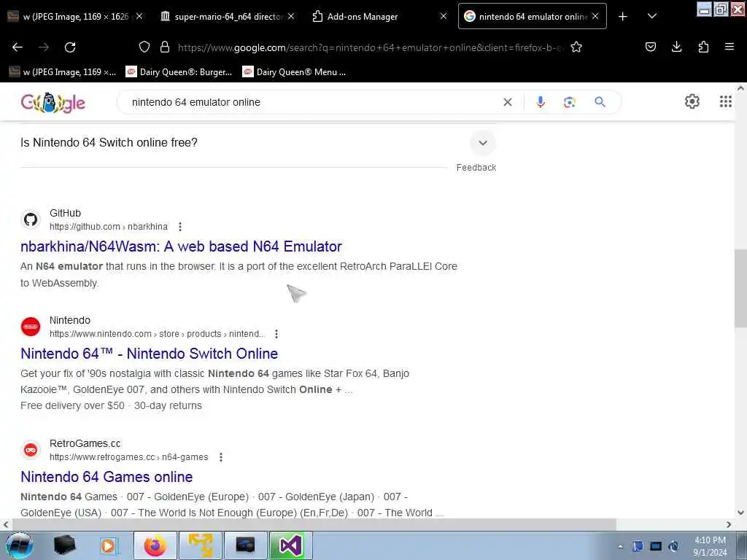List all tabs with the chevron dropdown
The image size is (747, 560).
pos(652,16)
